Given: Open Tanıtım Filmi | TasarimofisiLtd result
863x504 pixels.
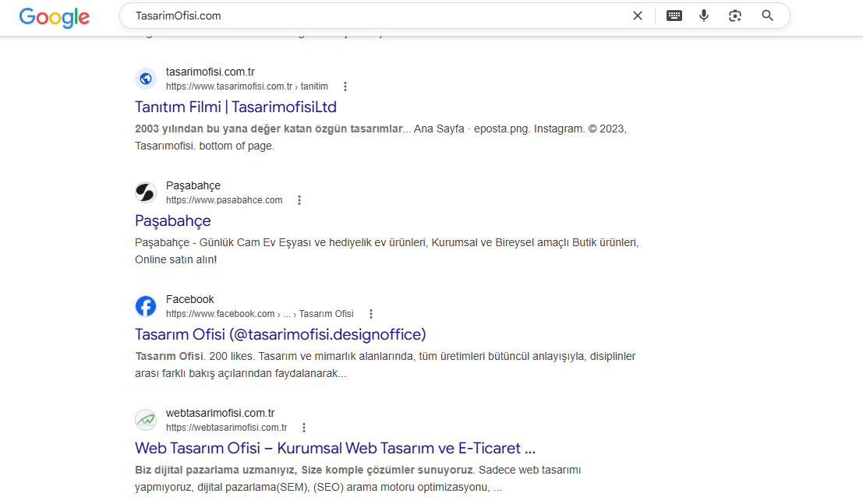Looking at the screenshot, I should 235,107.
